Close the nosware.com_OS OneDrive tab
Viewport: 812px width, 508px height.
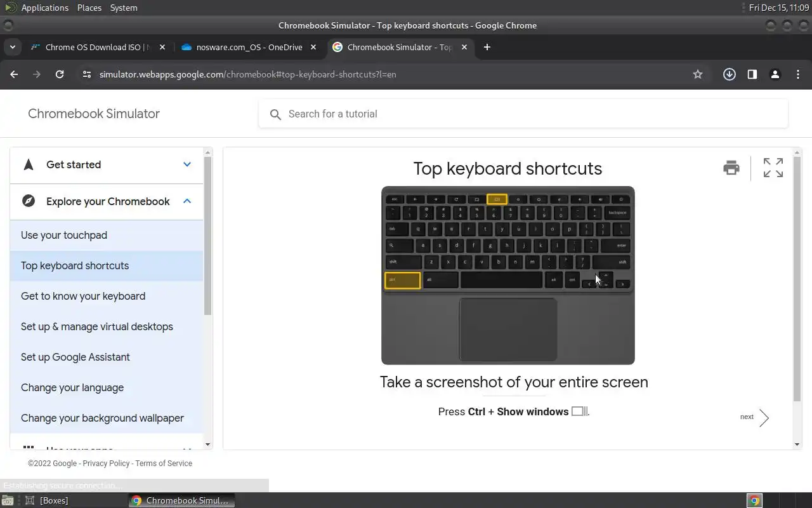[313, 47]
